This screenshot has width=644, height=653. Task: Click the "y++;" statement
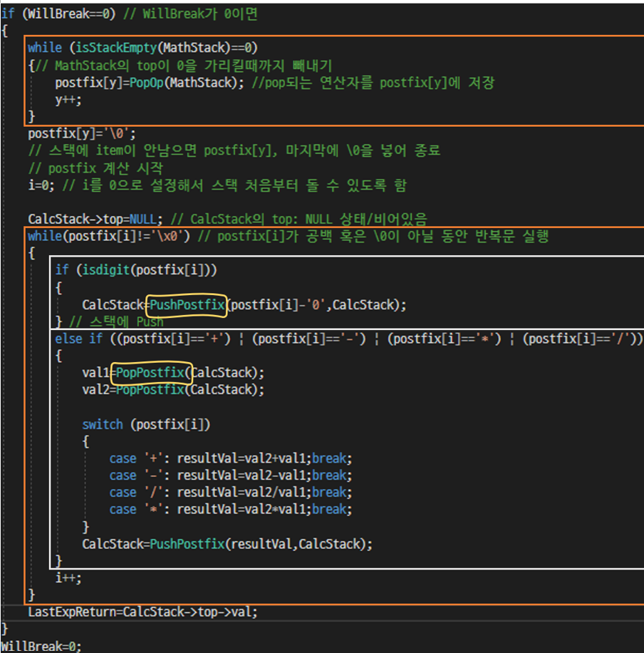(68, 100)
